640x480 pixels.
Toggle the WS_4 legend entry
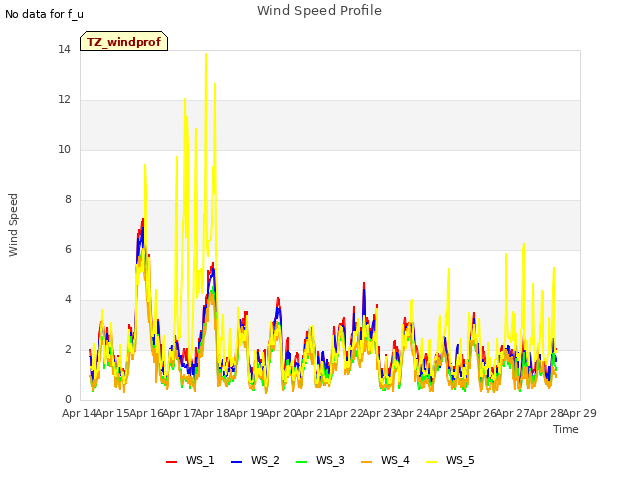click(385, 460)
